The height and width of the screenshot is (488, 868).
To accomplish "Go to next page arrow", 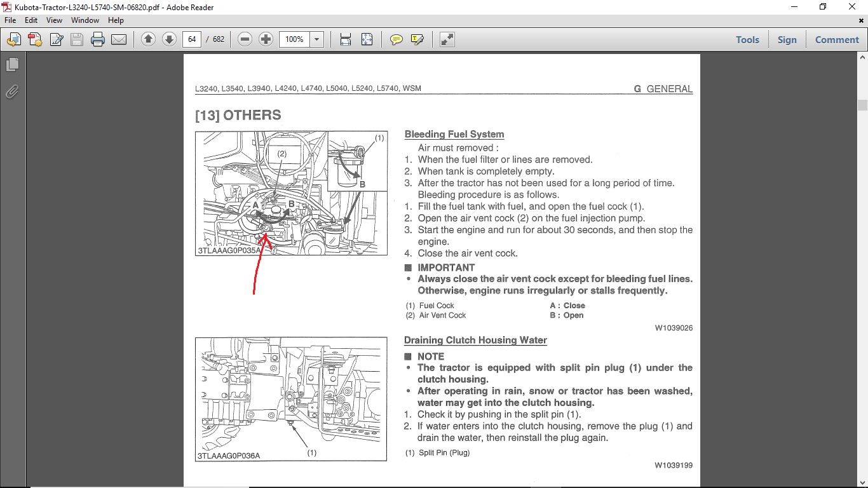I will tap(169, 39).
